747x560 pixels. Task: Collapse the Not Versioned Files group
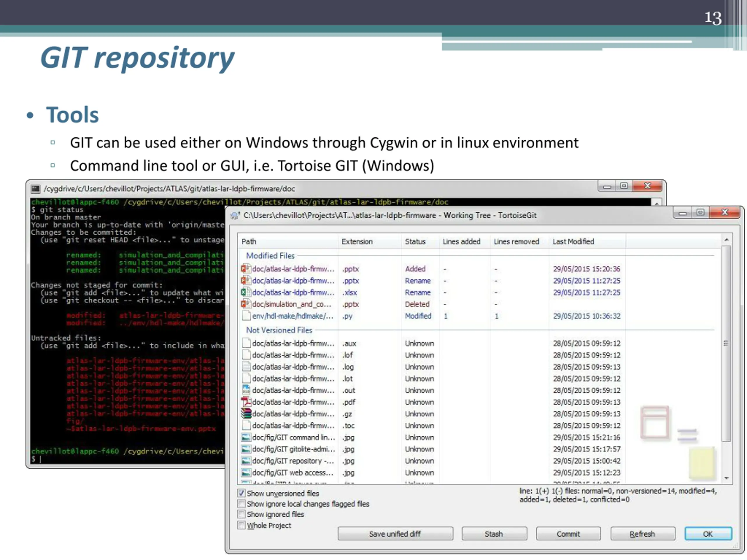click(279, 330)
